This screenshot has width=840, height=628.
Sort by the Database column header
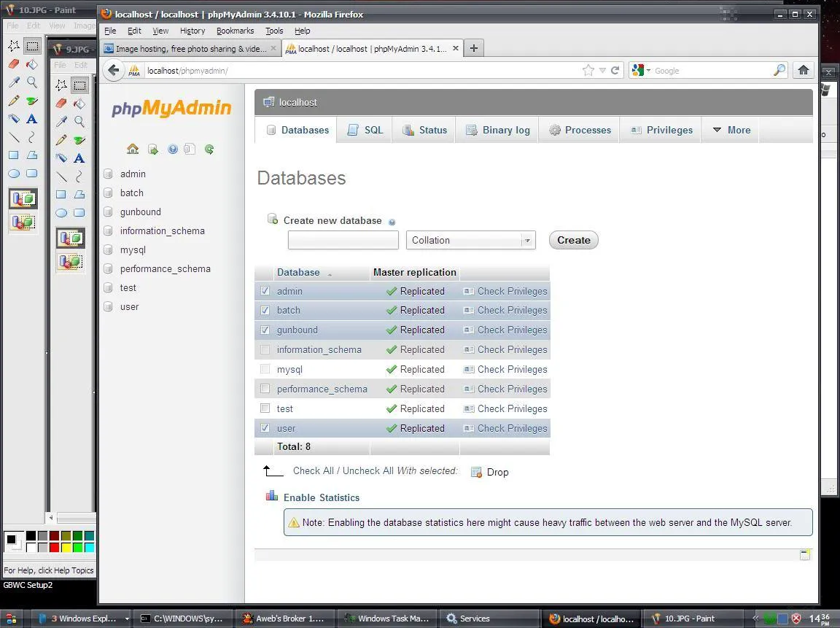tap(298, 272)
